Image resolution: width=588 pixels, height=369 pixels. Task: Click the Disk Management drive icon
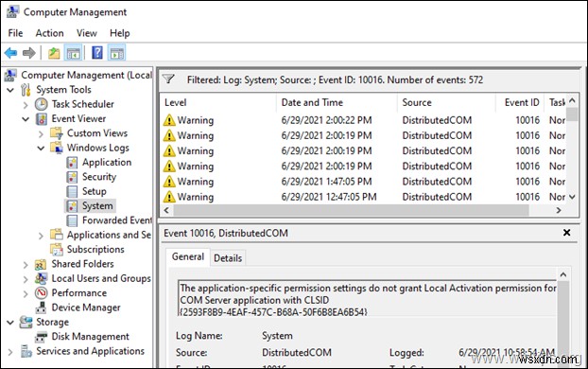41,337
